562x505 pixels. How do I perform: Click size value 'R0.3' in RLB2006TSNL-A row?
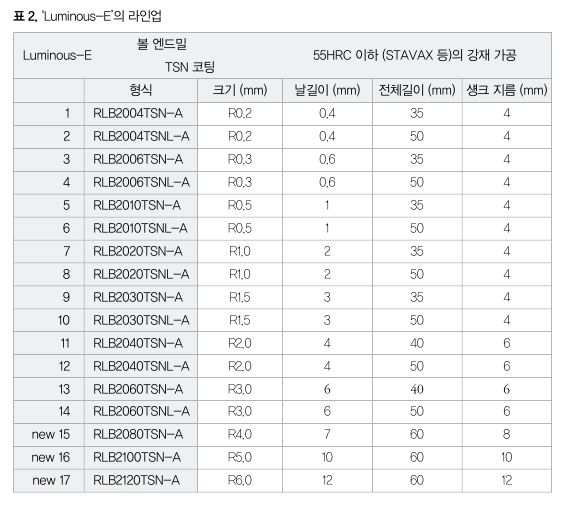point(240,182)
